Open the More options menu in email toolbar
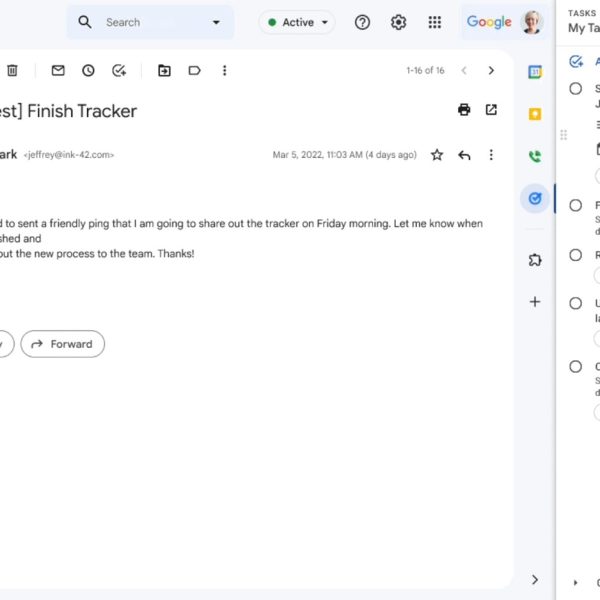This screenshot has width=600, height=600. [x=224, y=70]
